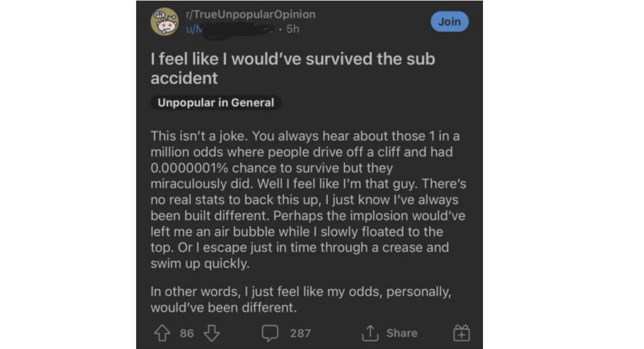Click the 5h post timestamp
644x349 pixels.
pos(293,29)
